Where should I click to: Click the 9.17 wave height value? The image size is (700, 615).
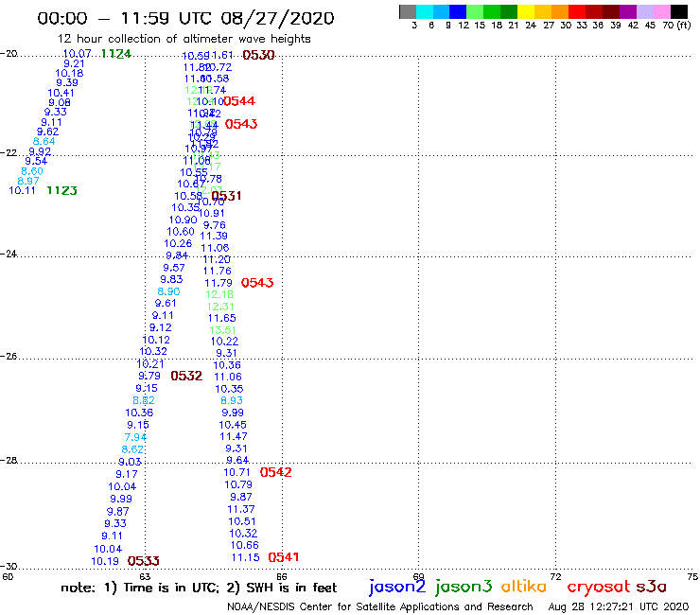coord(127,474)
